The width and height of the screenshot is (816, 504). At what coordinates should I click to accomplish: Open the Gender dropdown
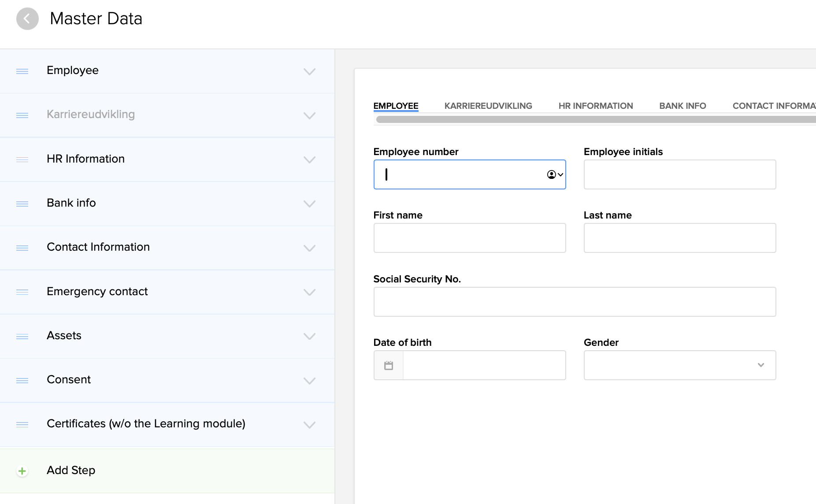[679, 365]
